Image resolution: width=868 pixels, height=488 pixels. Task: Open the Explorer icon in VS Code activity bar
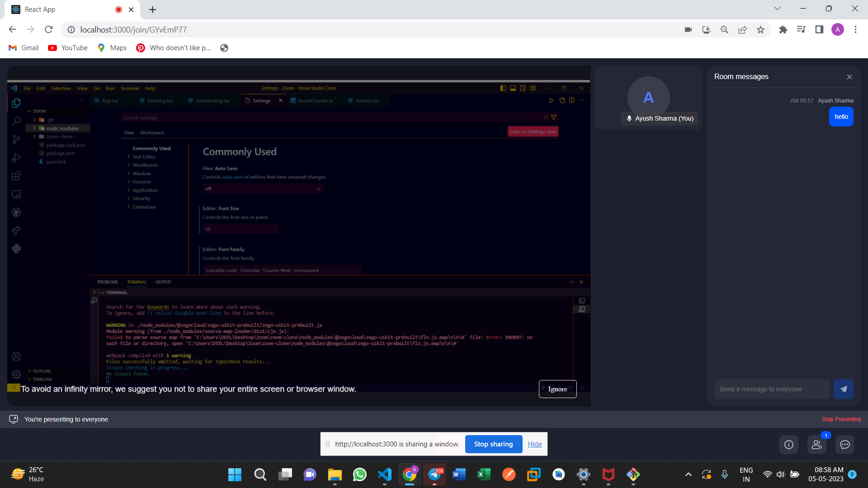coord(16,103)
